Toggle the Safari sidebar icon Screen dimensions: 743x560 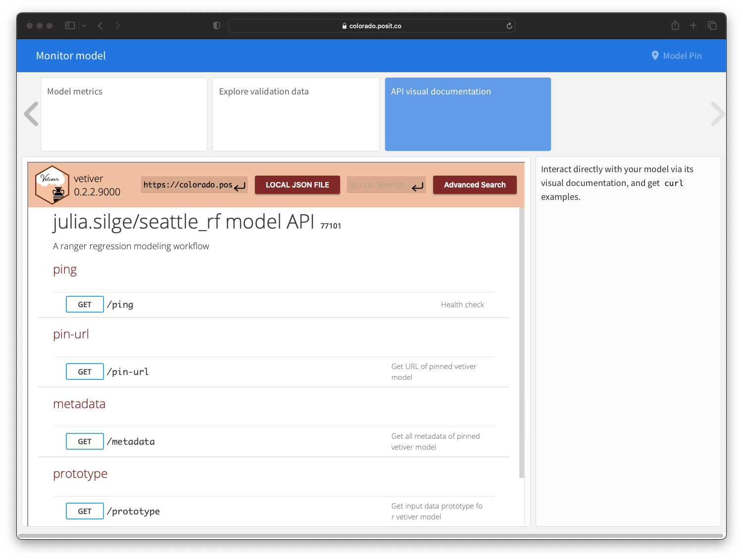(70, 26)
